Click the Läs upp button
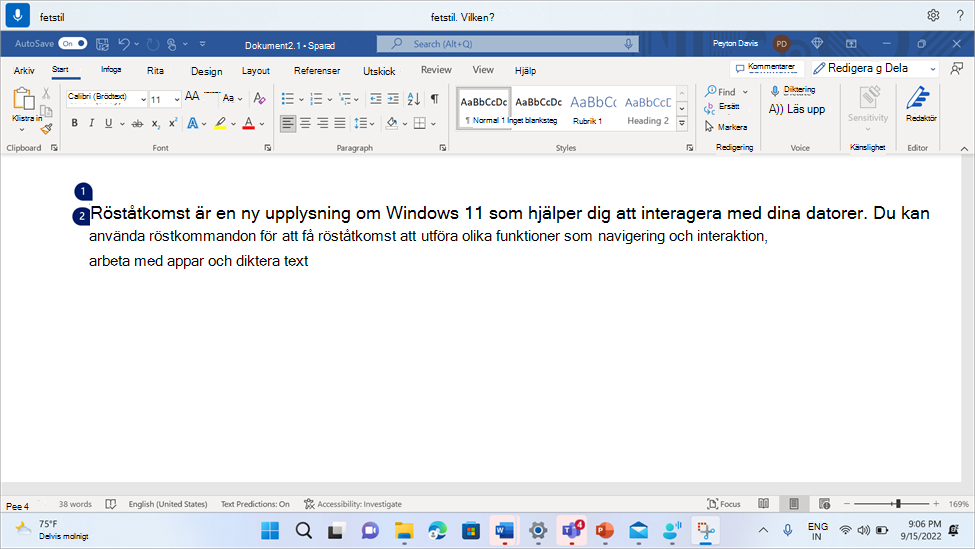 tap(797, 109)
